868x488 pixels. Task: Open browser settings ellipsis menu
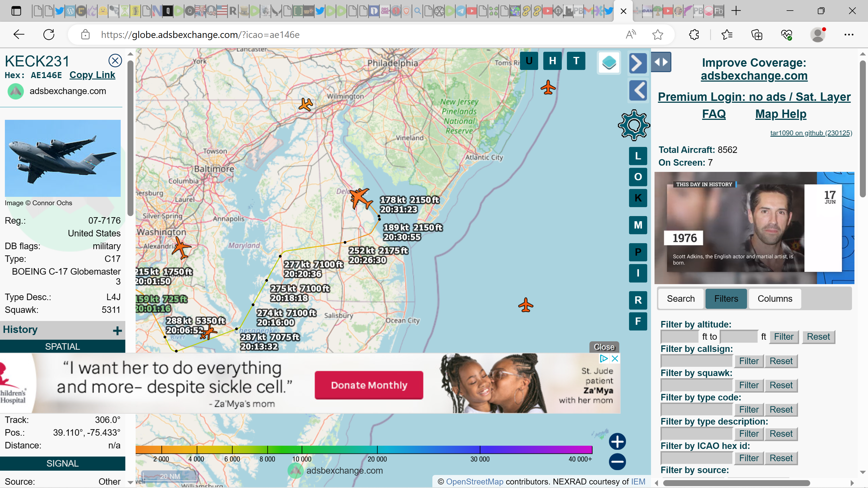(x=848, y=34)
